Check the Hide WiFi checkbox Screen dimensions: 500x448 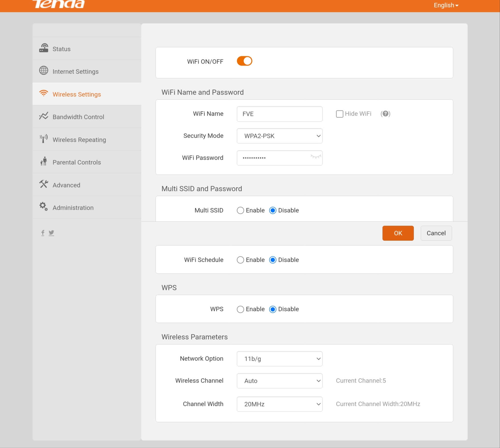[x=339, y=114]
